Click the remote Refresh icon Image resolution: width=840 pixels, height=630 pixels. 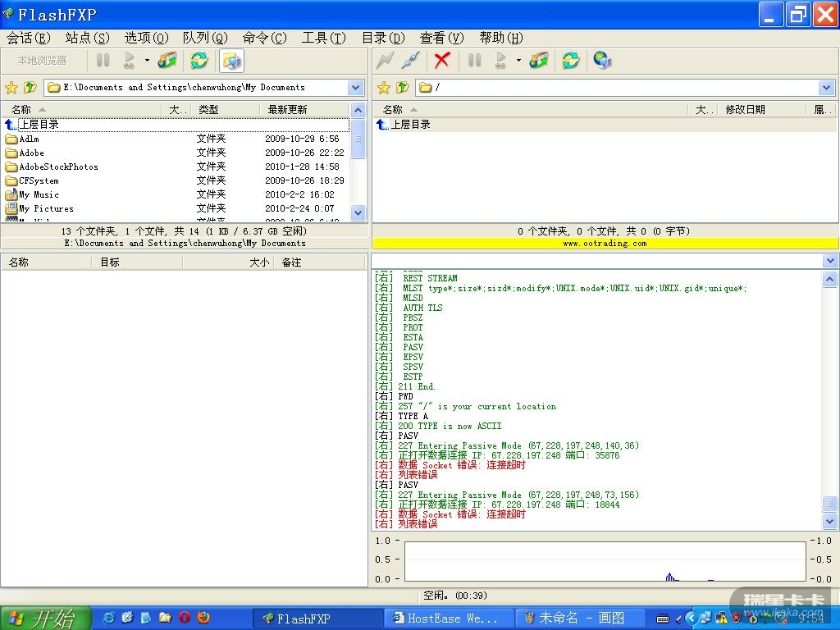570,60
